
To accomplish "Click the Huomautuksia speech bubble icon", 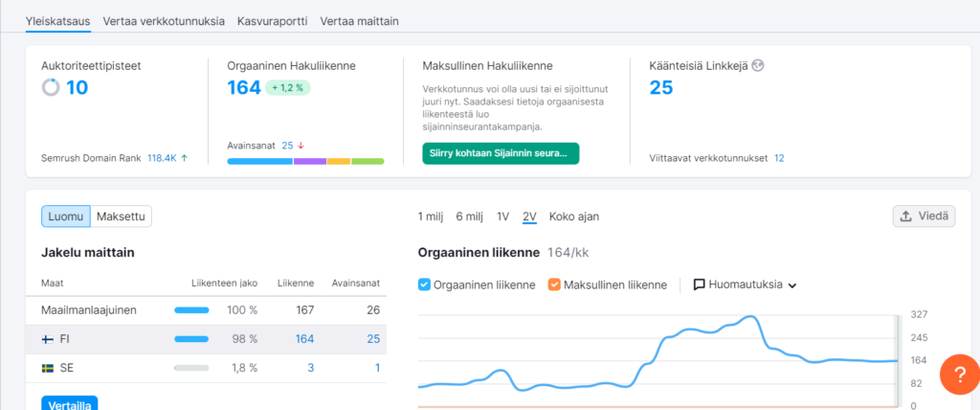I will [700, 285].
